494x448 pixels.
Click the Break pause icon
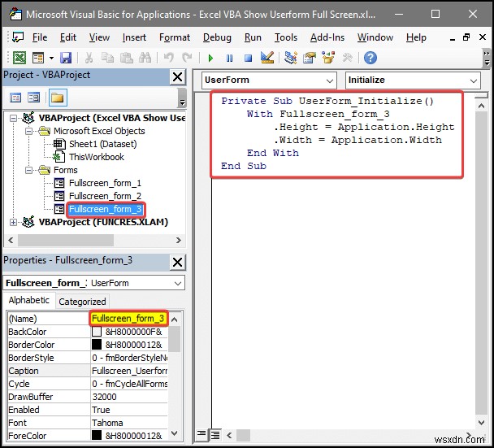[x=230, y=58]
